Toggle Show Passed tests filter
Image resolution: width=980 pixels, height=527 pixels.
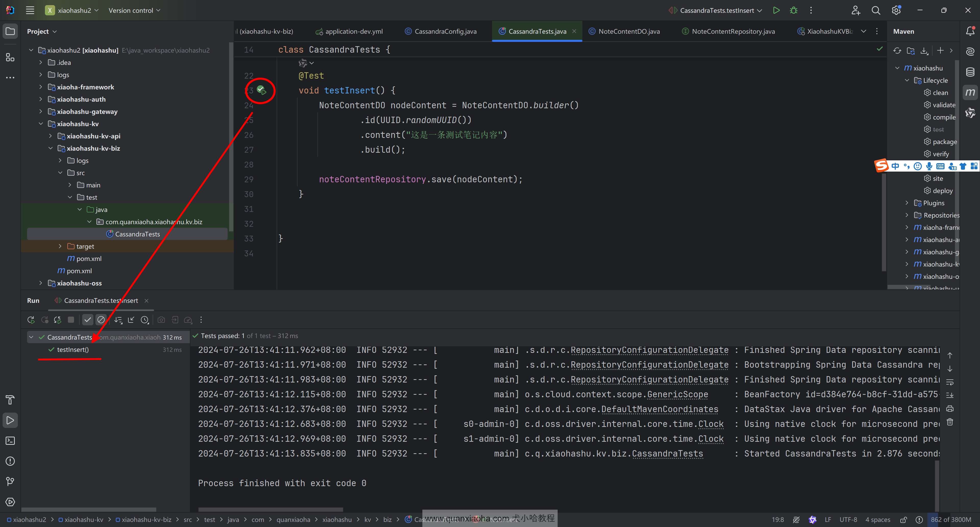88,320
